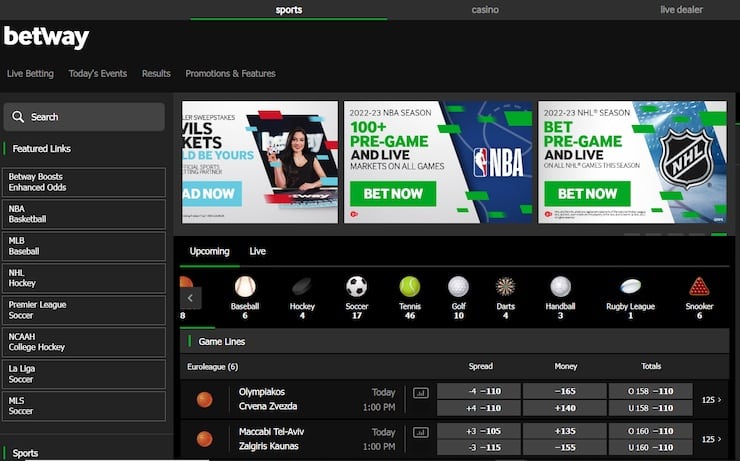The image size is (740, 461).
Task: Select the Tennis ball icon
Action: [410, 286]
